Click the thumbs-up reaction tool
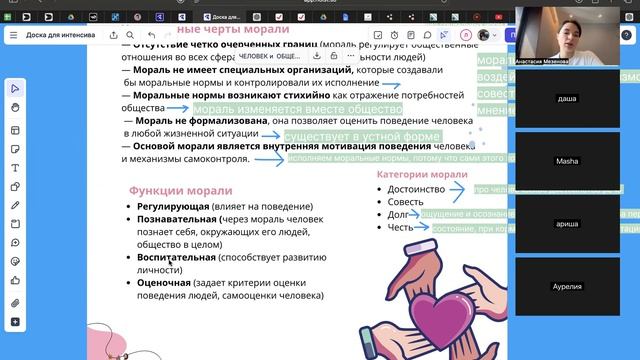Image resolution: width=640 pixels, height=360 pixels. point(15,280)
